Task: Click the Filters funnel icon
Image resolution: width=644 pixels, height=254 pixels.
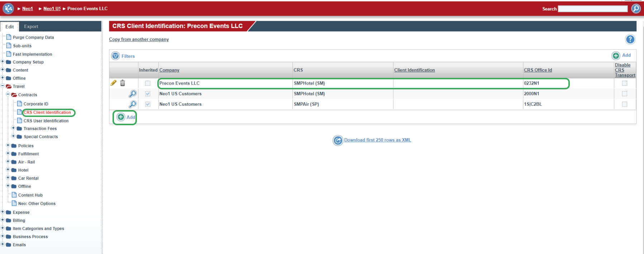Action: (115, 56)
